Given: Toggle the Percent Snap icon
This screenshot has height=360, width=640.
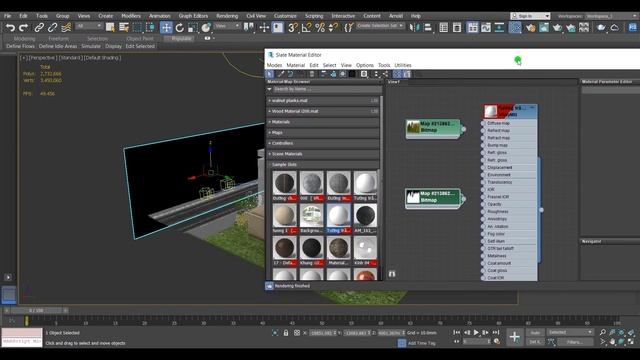Looking at the screenshot, I should click(x=320, y=27).
